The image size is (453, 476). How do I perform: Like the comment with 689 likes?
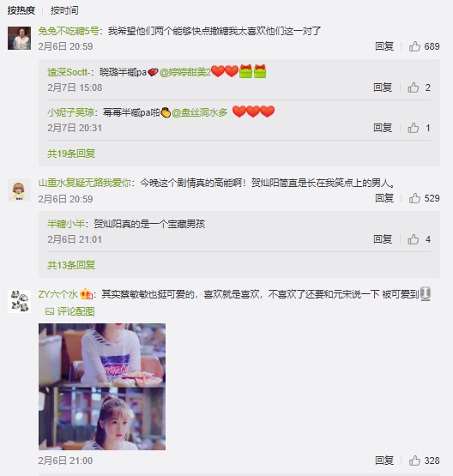pyautogui.click(x=414, y=46)
